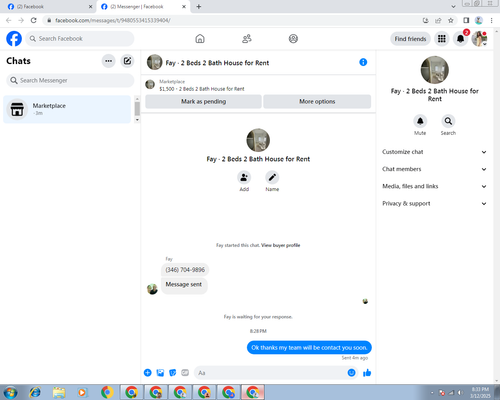
Task: Open browser side panel icon
Action: point(466,20)
